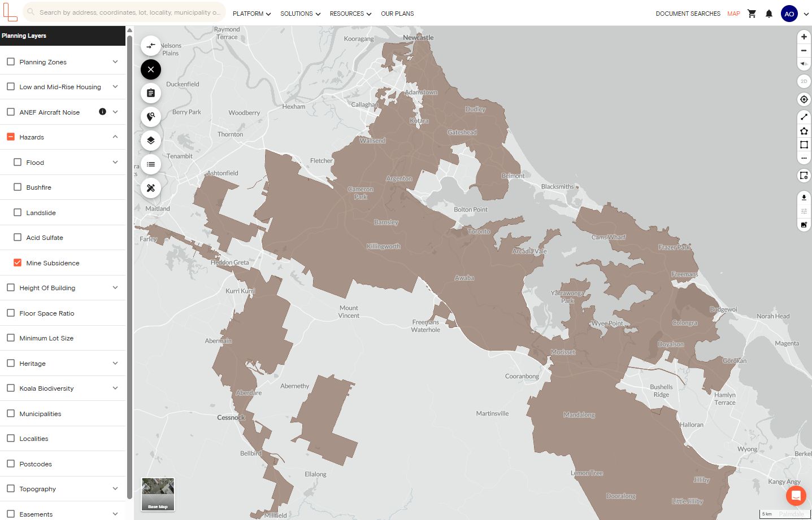Open the list view icon
The width and height of the screenshot is (812, 520).
151,164
